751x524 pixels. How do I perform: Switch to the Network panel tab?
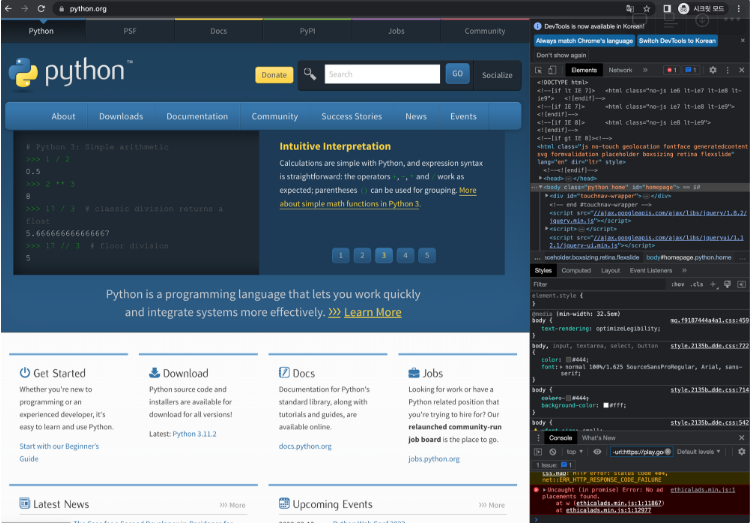tap(620, 70)
